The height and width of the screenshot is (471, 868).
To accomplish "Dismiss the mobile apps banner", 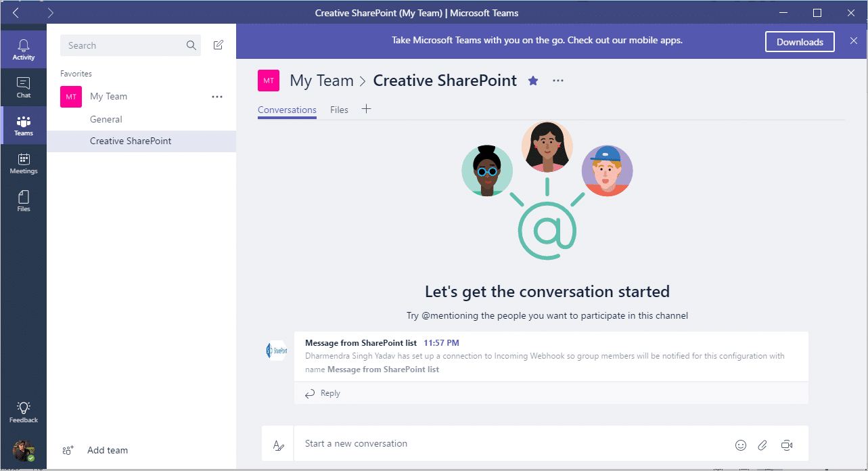I will 854,41.
